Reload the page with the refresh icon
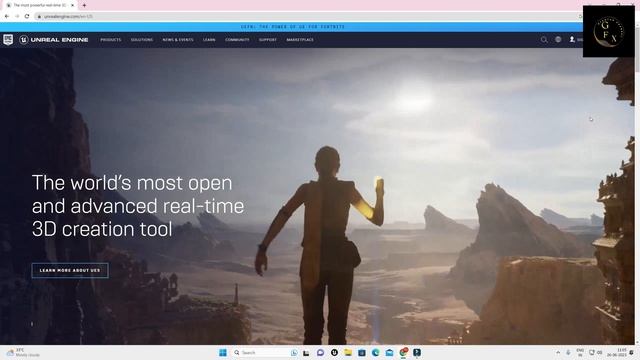 pyautogui.click(x=27, y=16)
